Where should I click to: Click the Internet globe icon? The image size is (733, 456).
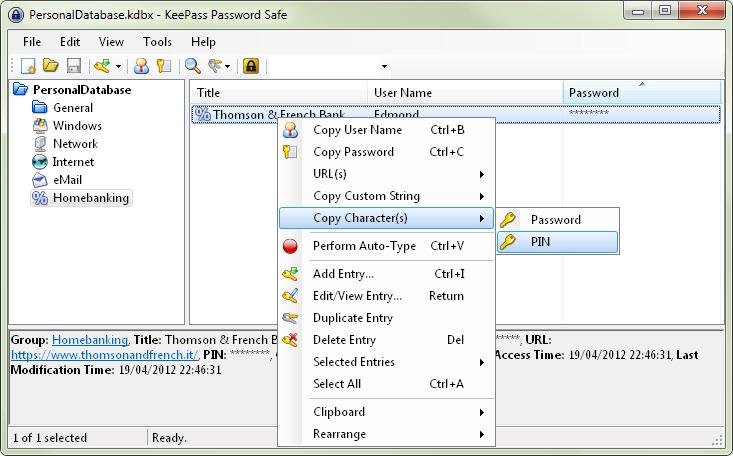tap(40, 162)
